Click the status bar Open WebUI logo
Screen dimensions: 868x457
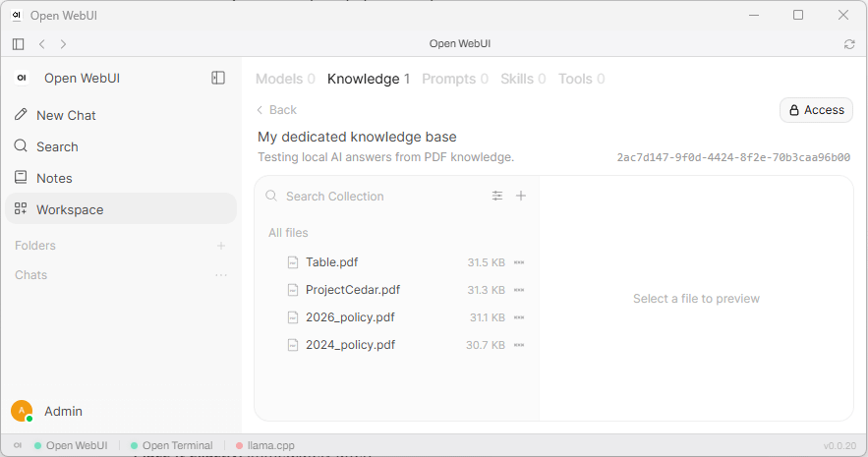(x=18, y=445)
